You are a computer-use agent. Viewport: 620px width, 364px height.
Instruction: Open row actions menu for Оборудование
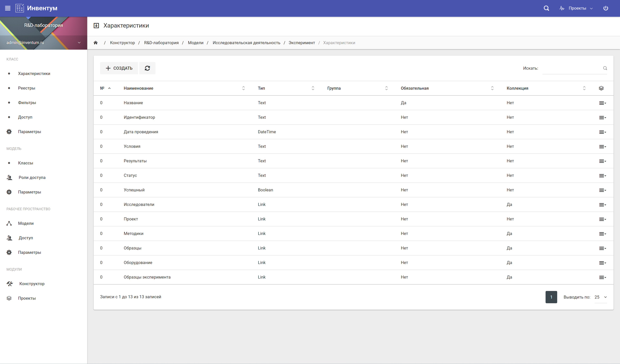click(x=602, y=263)
